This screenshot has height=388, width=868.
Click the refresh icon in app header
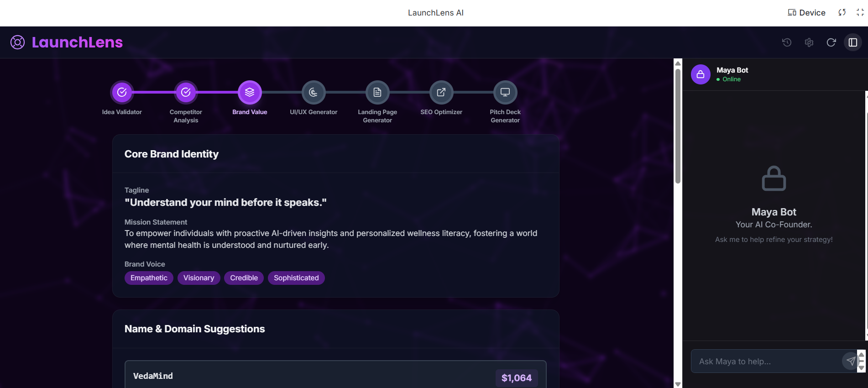coord(831,42)
